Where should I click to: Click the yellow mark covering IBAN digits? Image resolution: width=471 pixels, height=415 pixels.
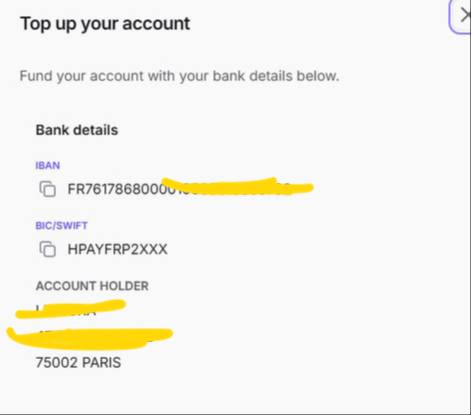coord(237,187)
